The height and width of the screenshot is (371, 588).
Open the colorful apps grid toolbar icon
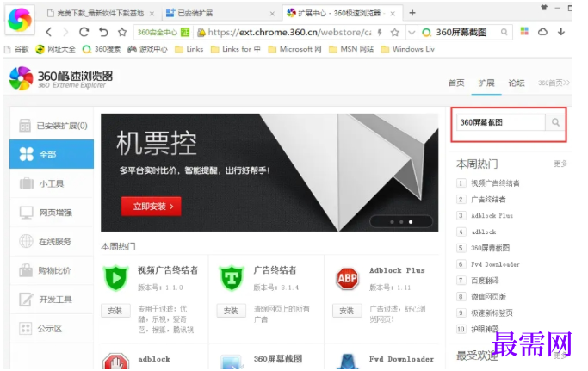524,32
